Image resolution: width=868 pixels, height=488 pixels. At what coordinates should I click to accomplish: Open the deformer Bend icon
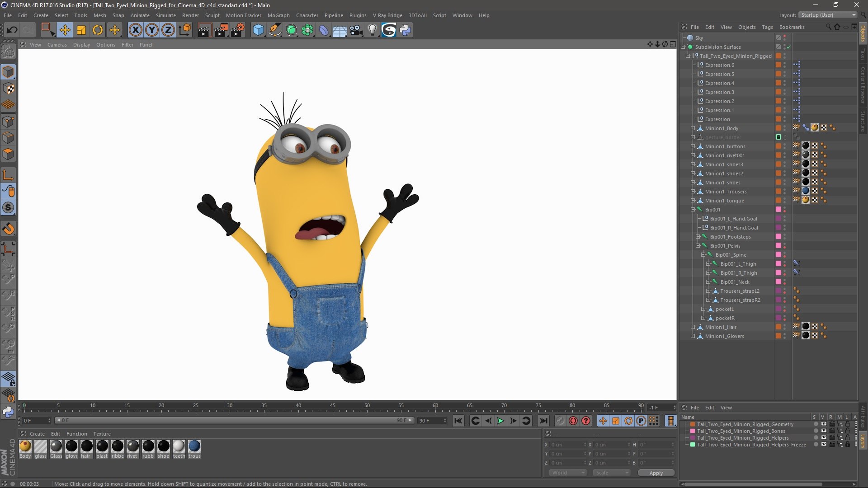click(324, 30)
